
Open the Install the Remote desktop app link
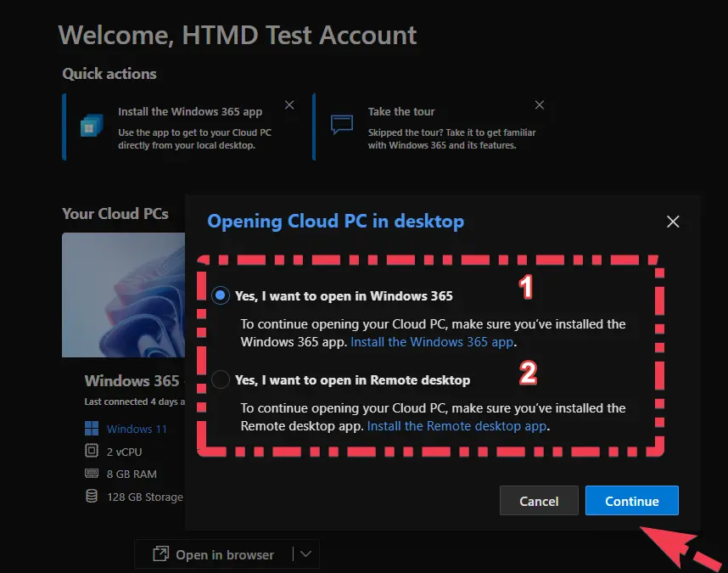tap(456, 426)
